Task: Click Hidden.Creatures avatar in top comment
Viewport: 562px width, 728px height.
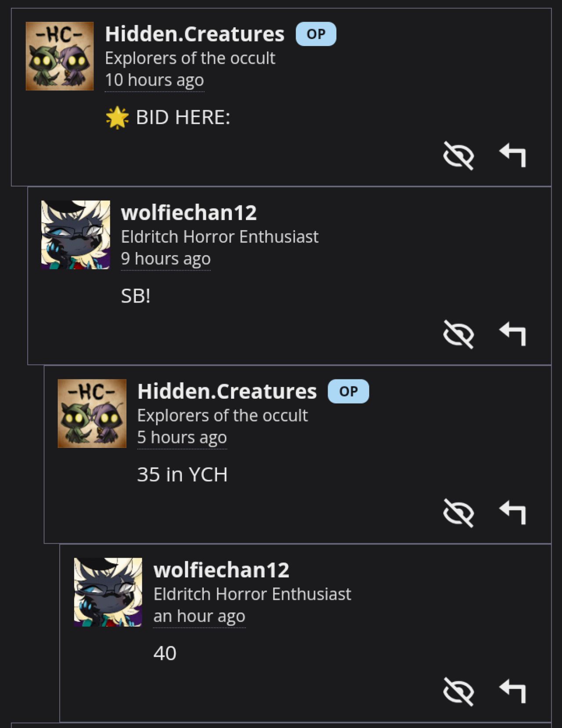Action: click(60, 56)
